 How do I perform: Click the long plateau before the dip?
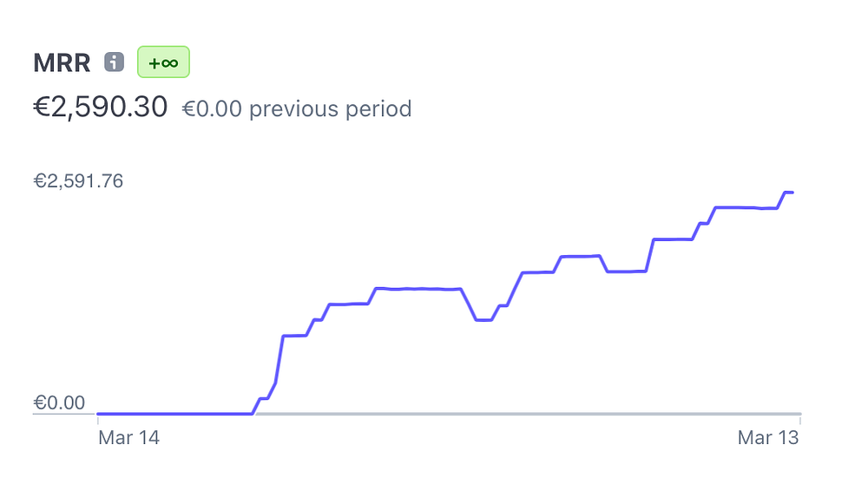[418, 289]
